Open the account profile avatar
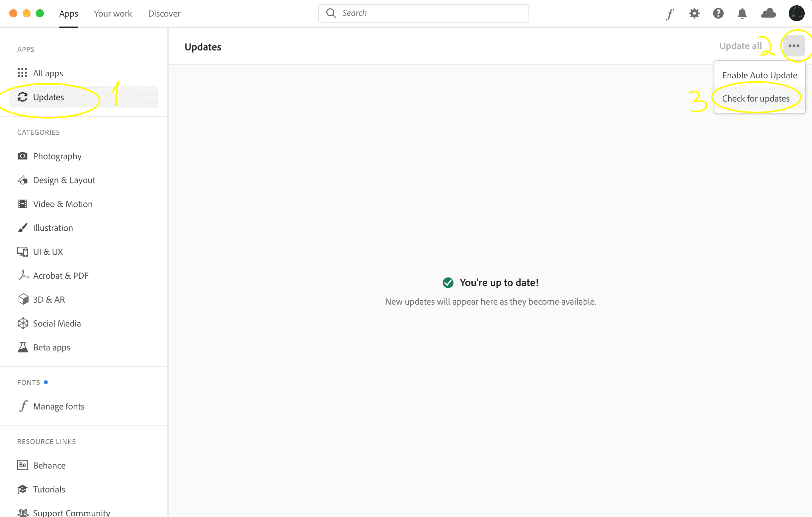This screenshot has height=517, width=812. tap(796, 14)
